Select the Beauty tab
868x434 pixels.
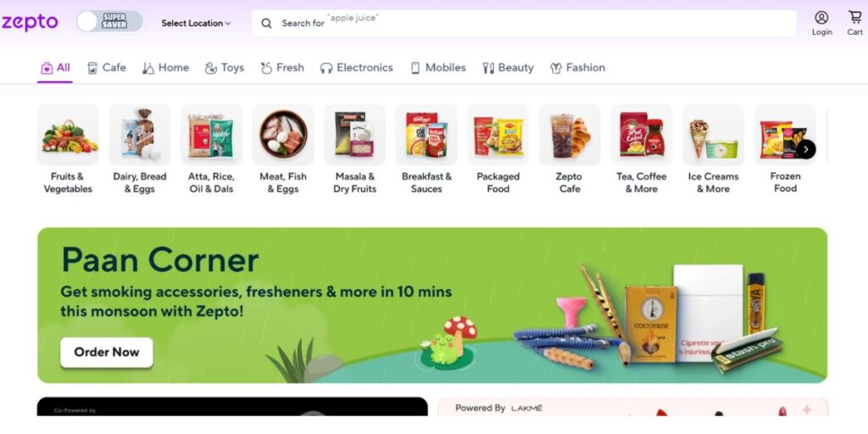(x=508, y=68)
